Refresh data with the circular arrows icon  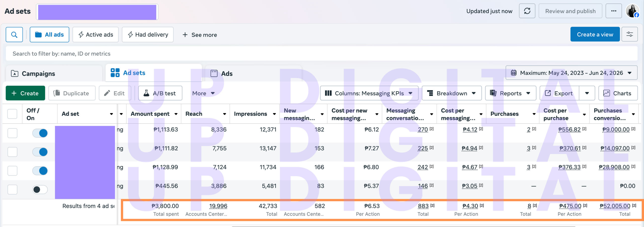(527, 11)
